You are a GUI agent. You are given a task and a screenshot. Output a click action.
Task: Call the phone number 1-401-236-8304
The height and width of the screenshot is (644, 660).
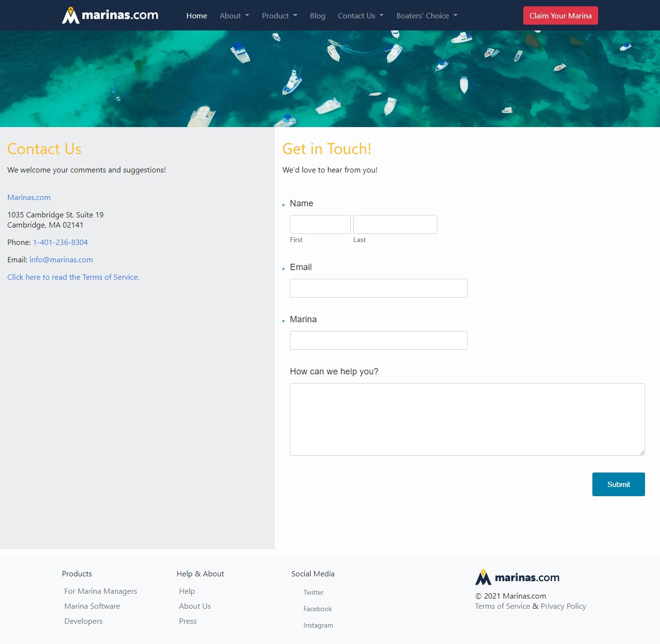tap(60, 242)
